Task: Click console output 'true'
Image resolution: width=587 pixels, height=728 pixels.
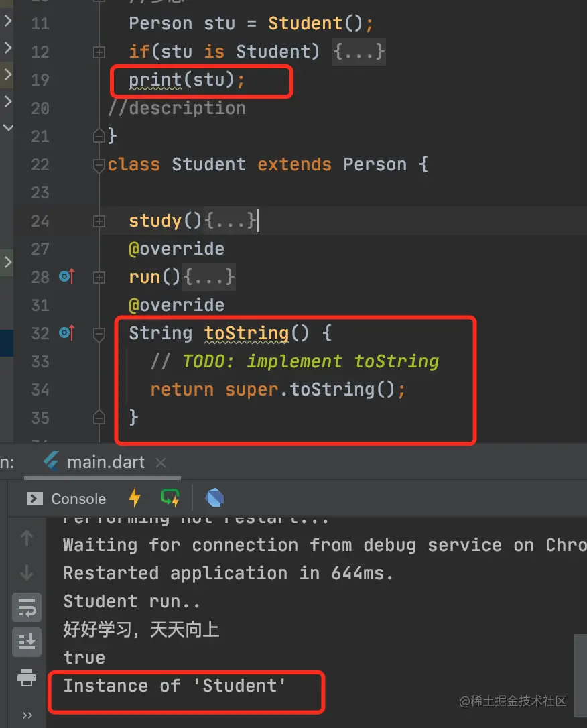Action: 84,658
